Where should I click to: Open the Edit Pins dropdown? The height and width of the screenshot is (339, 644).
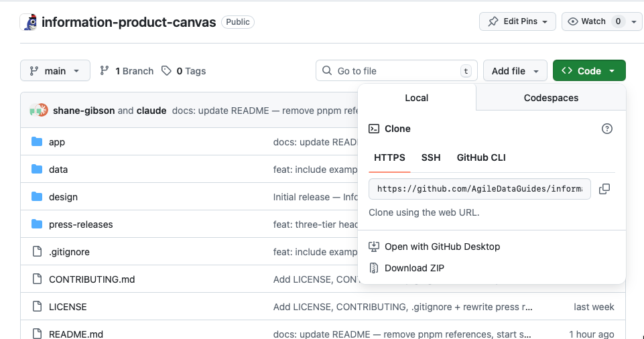pos(517,21)
